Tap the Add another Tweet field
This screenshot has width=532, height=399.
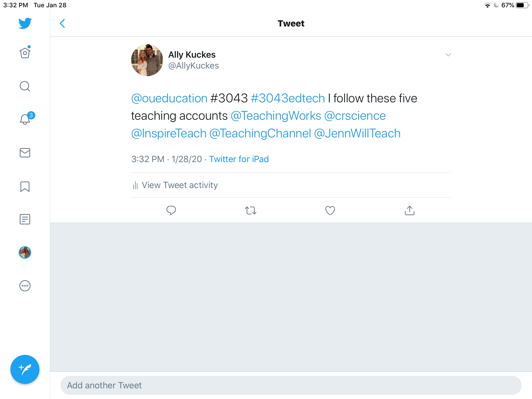(291, 385)
